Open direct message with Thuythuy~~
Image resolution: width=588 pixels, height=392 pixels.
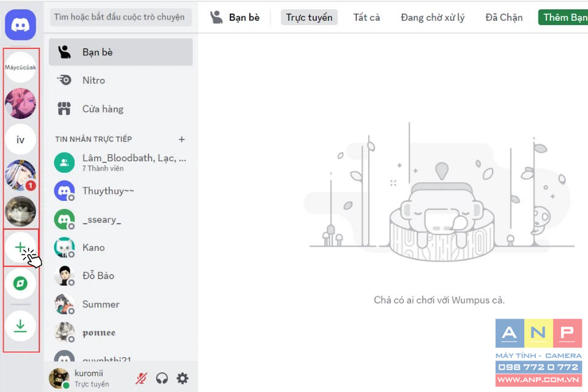(121, 191)
